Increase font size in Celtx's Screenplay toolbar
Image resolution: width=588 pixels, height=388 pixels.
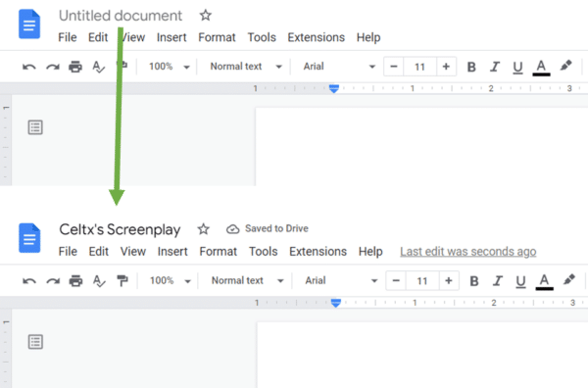pos(449,281)
